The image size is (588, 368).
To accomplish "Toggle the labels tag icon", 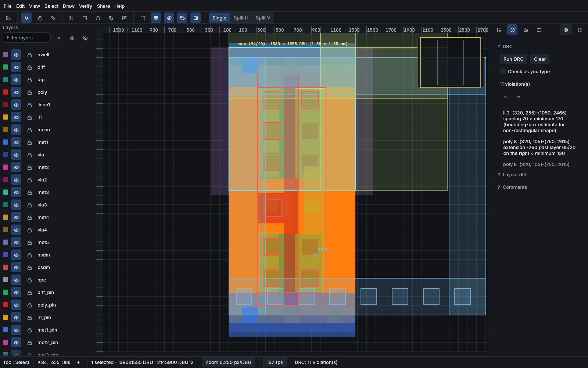I will [x=182, y=18].
